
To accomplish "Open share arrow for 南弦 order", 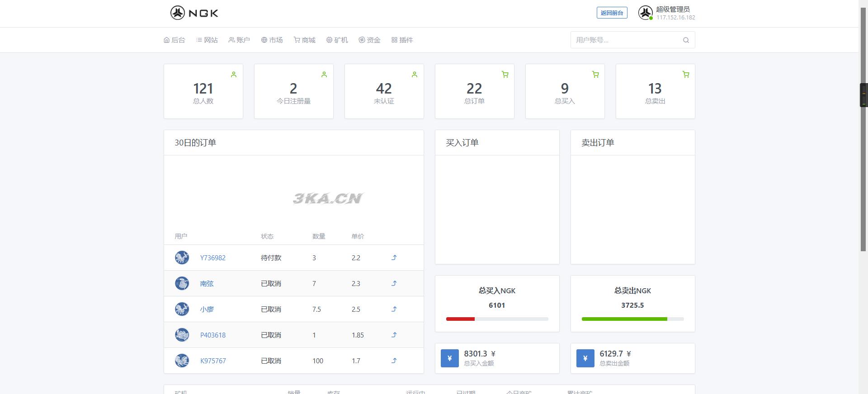I will click(394, 283).
